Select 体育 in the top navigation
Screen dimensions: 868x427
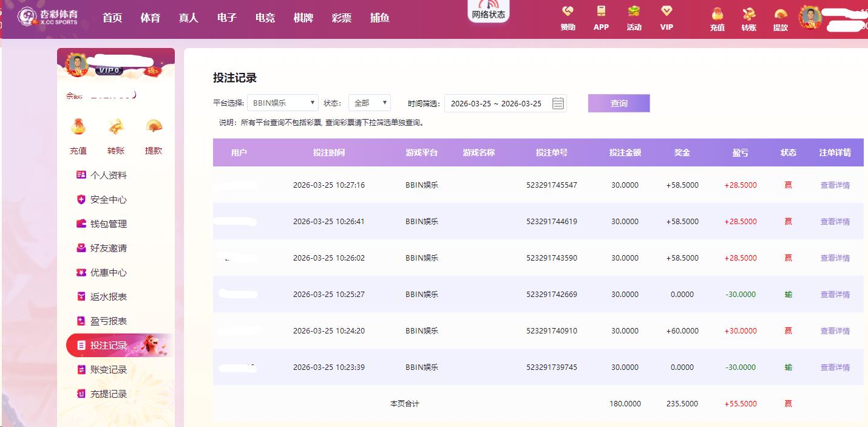point(150,18)
